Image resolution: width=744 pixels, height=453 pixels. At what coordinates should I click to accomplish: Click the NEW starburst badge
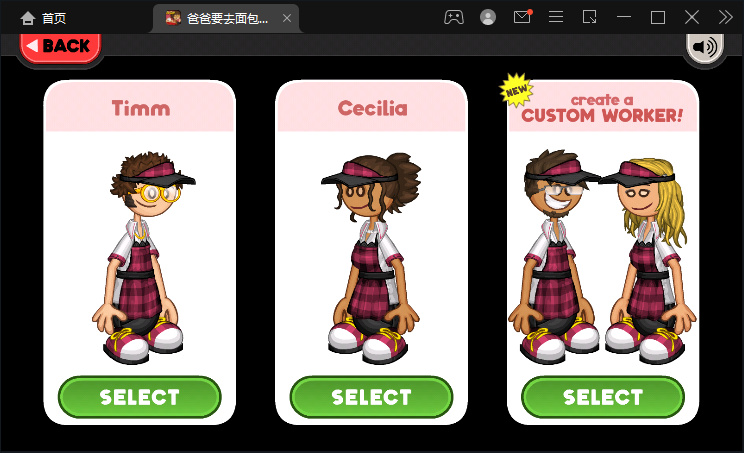(x=516, y=89)
